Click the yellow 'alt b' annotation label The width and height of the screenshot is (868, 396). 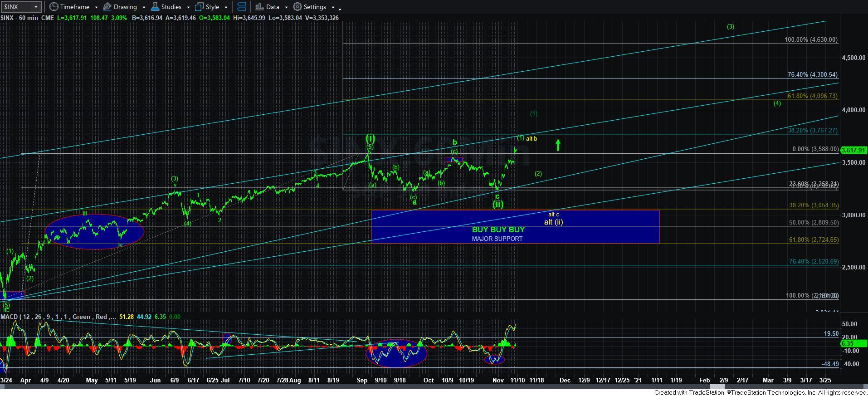532,139
